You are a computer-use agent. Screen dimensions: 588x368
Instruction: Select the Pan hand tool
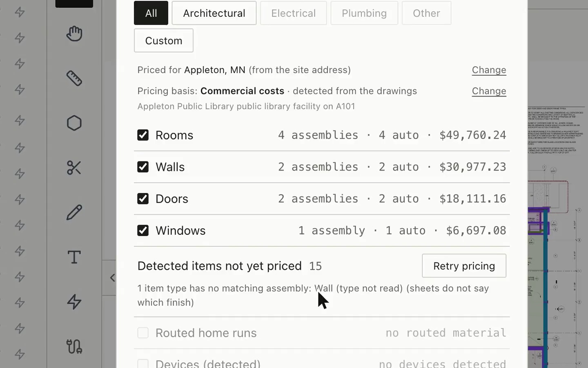(x=74, y=34)
